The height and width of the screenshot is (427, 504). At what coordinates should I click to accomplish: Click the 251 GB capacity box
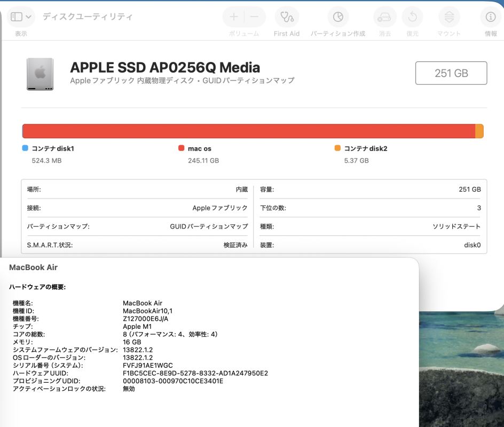coord(451,73)
